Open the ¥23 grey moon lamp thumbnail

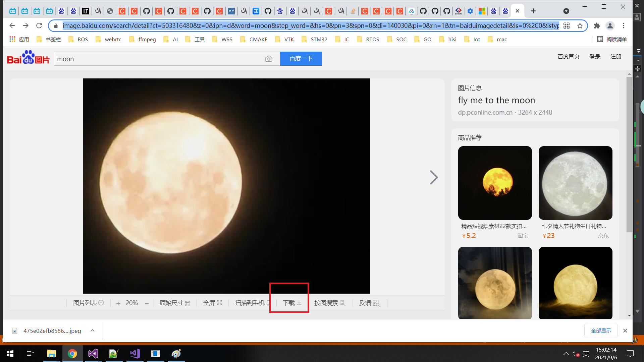(x=576, y=183)
